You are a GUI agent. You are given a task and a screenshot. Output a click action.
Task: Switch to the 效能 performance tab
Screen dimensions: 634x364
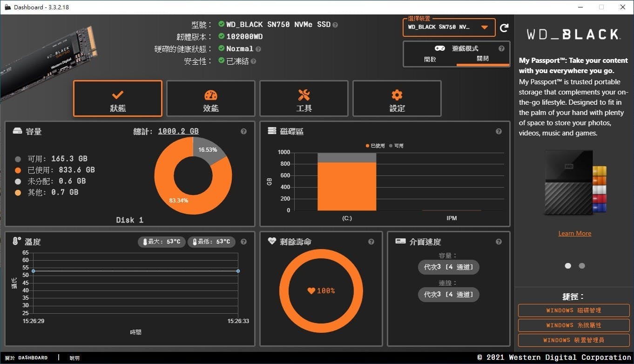click(x=211, y=99)
